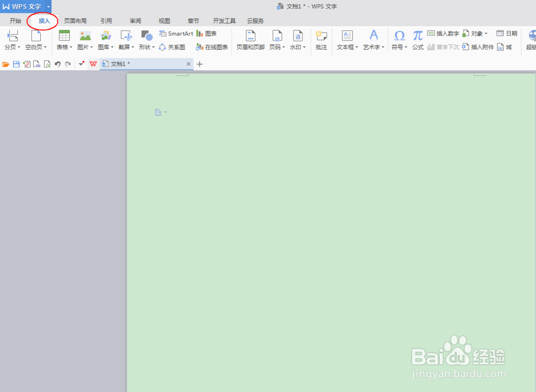
Task: Insert a SmartArt graphic
Action: pyautogui.click(x=176, y=33)
